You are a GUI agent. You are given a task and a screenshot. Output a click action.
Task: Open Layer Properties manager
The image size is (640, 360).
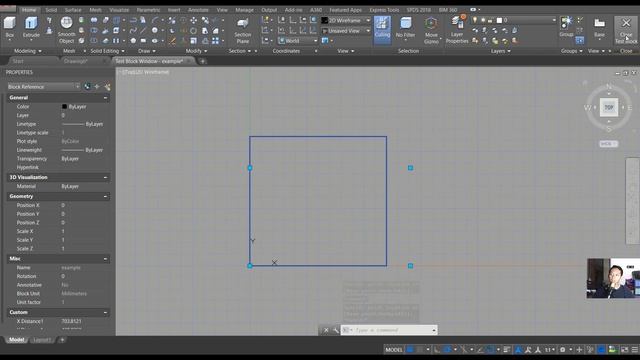[x=457, y=30]
